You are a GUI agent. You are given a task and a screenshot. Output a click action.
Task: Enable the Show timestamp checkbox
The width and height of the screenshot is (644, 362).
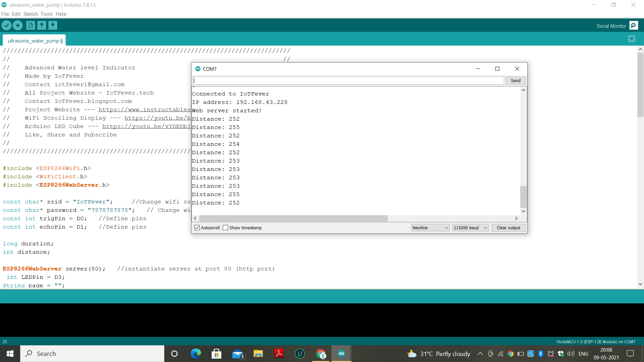click(x=225, y=228)
